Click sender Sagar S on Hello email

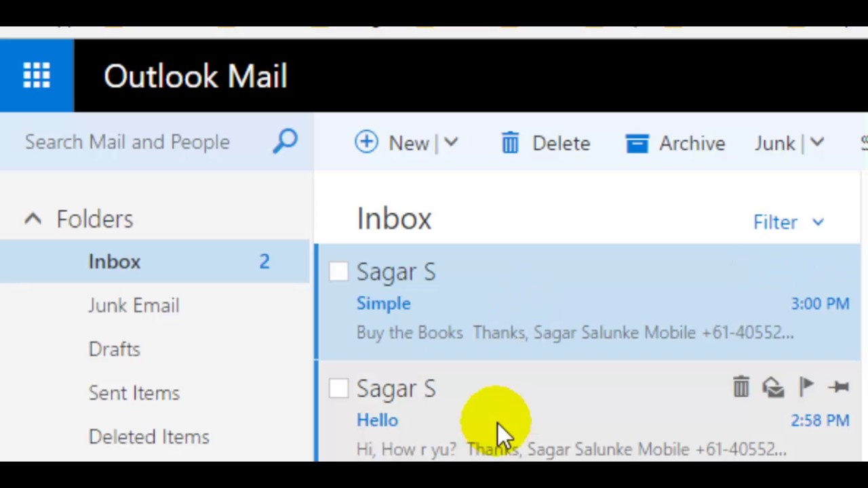pos(396,388)
